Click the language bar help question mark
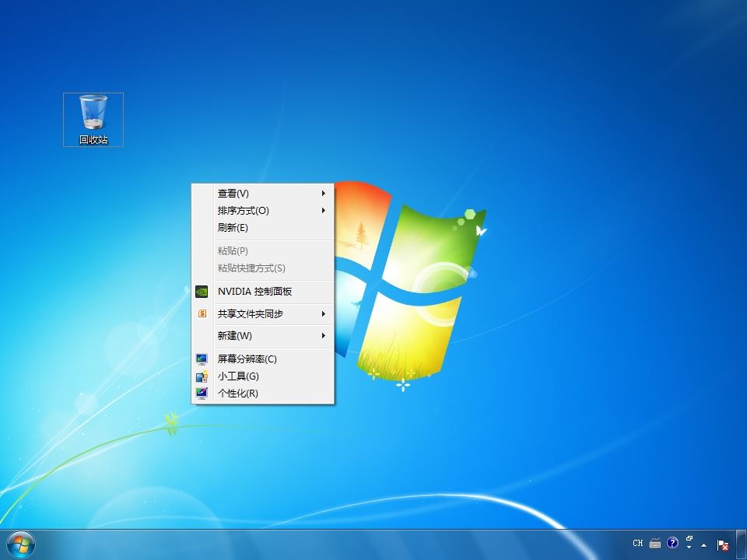The image size is (747, 560). tap(672, 543)
